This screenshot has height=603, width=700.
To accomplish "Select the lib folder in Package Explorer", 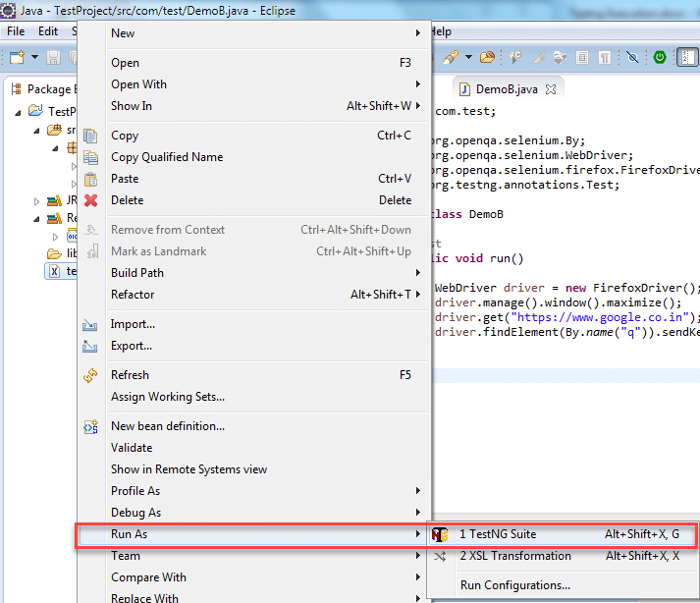I will tap(73, 253).
